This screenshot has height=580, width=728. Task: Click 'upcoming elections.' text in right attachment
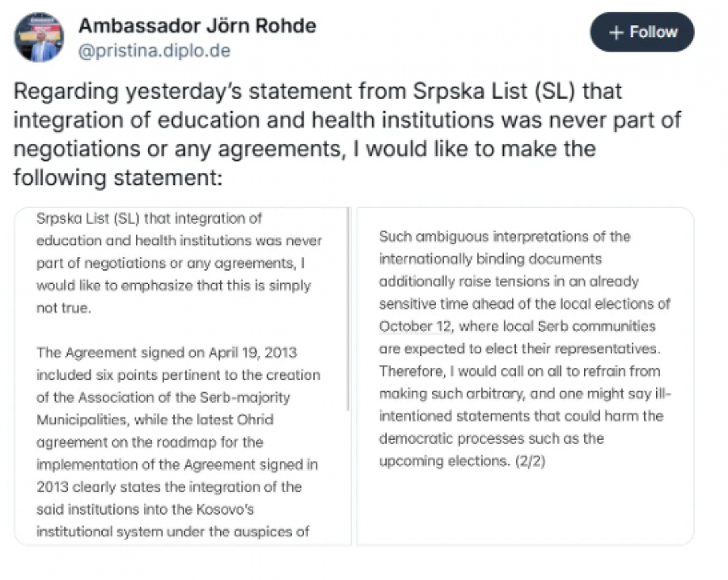[x=444, y=460]
